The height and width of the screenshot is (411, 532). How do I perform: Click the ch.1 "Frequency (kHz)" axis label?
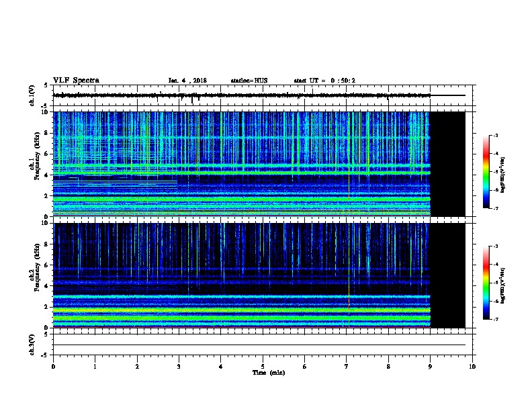point(37,156)
